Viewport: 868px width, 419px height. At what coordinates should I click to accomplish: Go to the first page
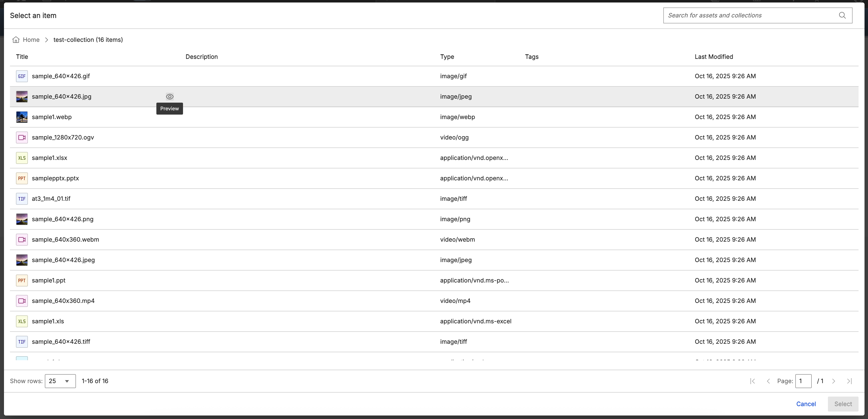[752, 381]
